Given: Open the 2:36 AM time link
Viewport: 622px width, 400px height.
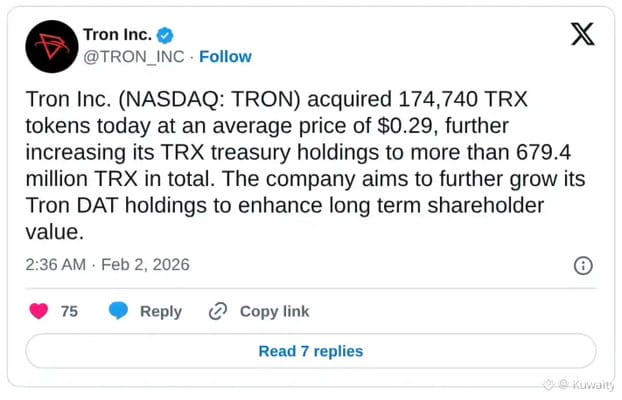Looking at the screenshot, I should [56, 265].
